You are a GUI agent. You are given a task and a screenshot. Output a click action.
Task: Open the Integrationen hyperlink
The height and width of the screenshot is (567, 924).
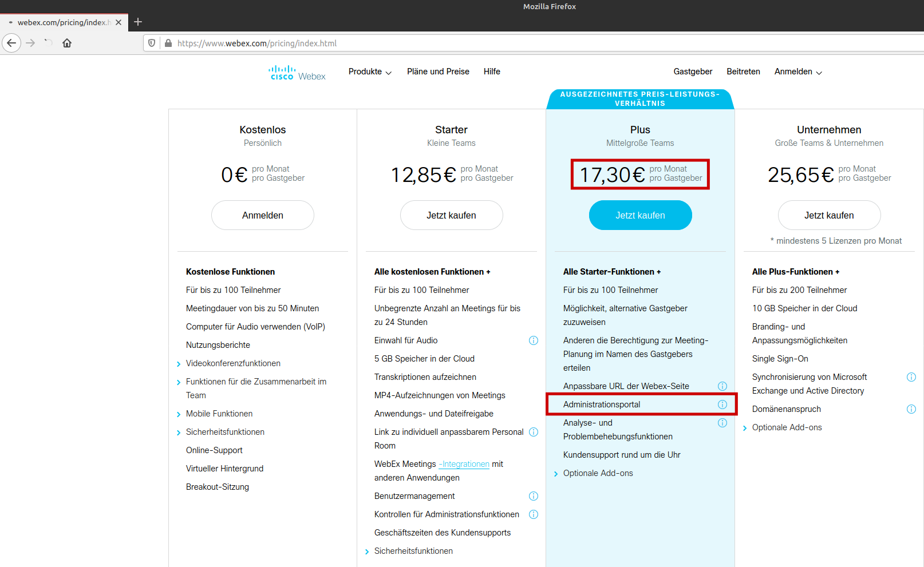coord(464,464)
